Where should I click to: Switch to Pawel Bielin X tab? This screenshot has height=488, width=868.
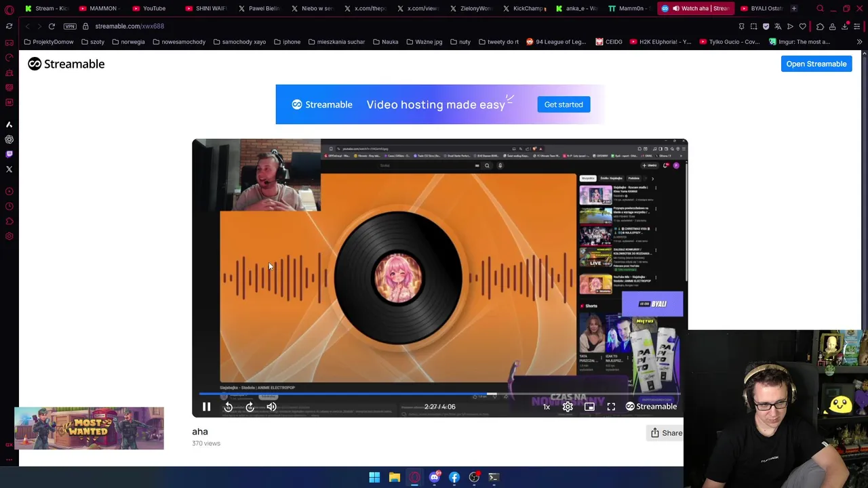(x=258, y=8)
